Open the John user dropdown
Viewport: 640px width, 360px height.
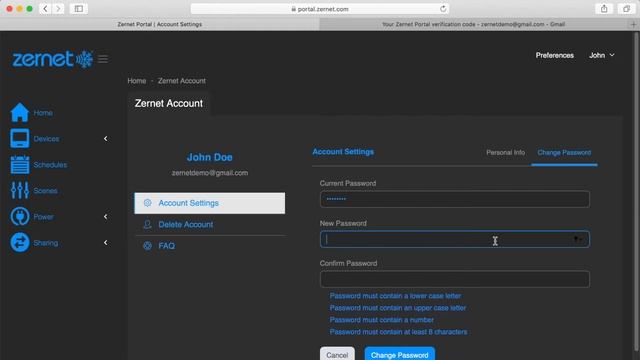(601, 55)
